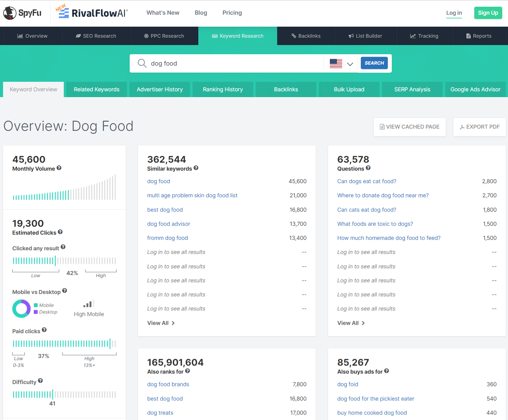The height and width of the screenshot is (420, 508).
Task: Click the Log in link
Action: (x=454, y=13)
